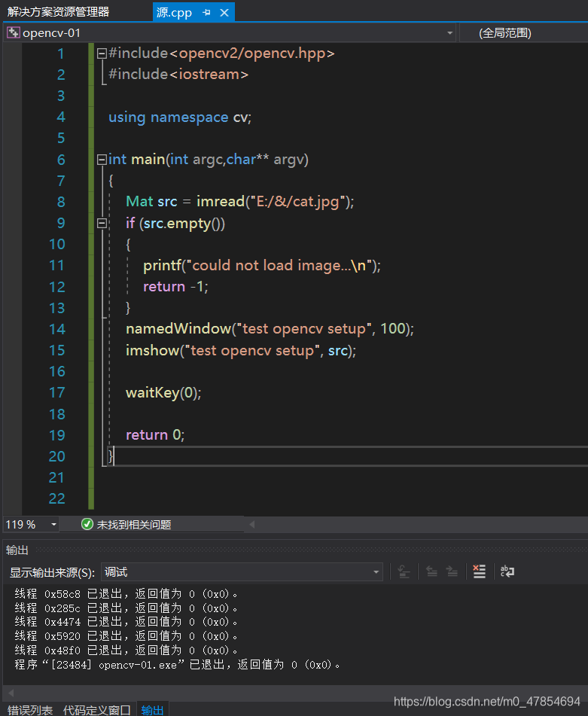Click the opencv-01 project icon
Screen dimensions: 588x716
[x=14, y=33]
